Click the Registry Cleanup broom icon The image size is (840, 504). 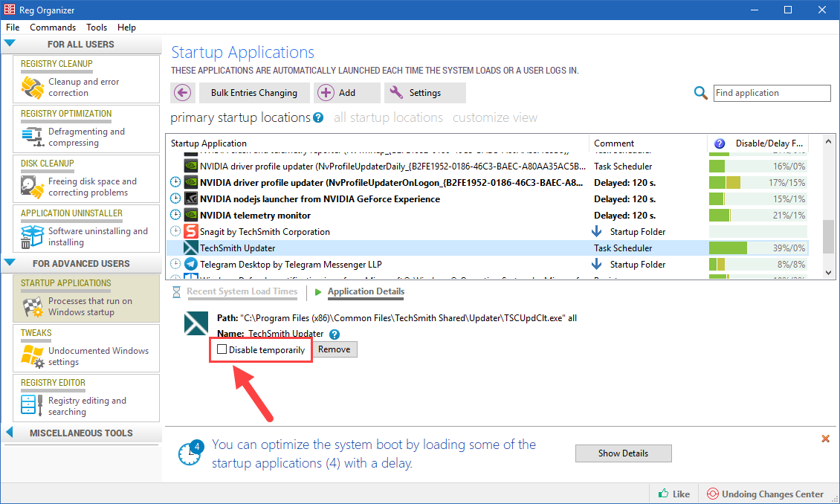pos(32,88)
